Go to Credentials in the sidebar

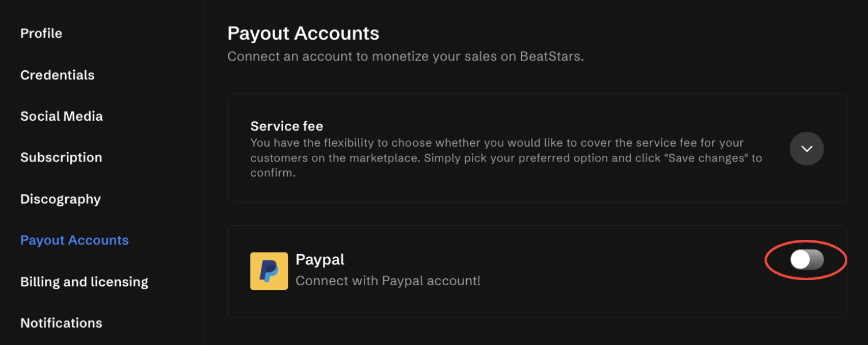pos(57,75)
